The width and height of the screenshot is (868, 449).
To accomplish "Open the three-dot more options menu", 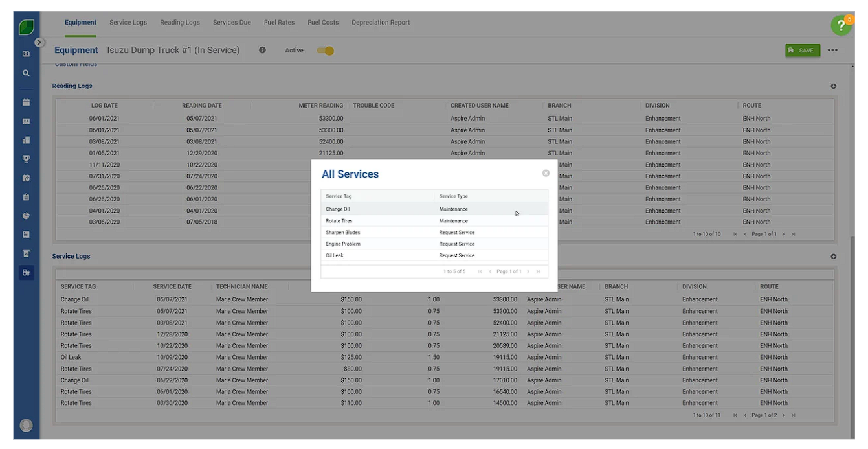I will click(832, 50).
